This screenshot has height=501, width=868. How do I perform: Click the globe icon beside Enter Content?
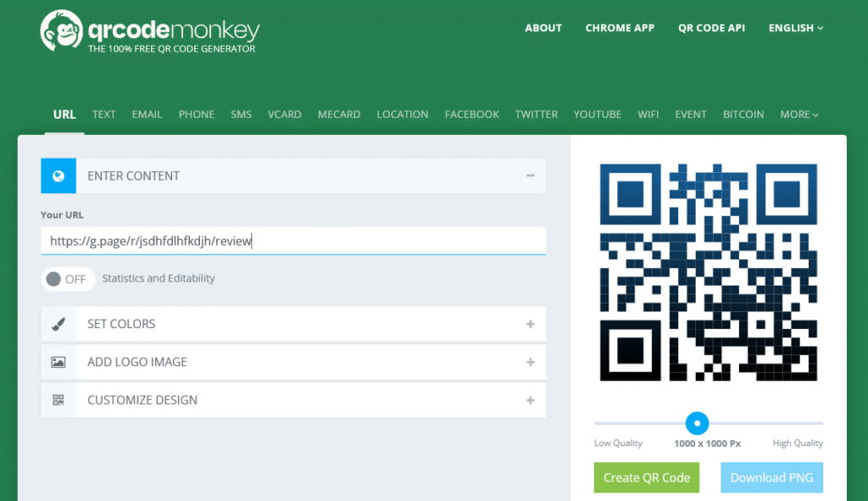(58, 176)
